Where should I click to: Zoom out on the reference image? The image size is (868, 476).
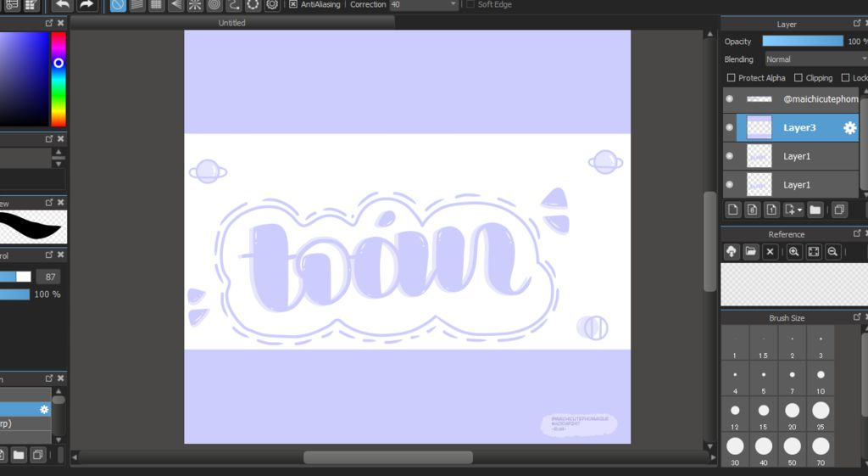click(x=832, y=252)
